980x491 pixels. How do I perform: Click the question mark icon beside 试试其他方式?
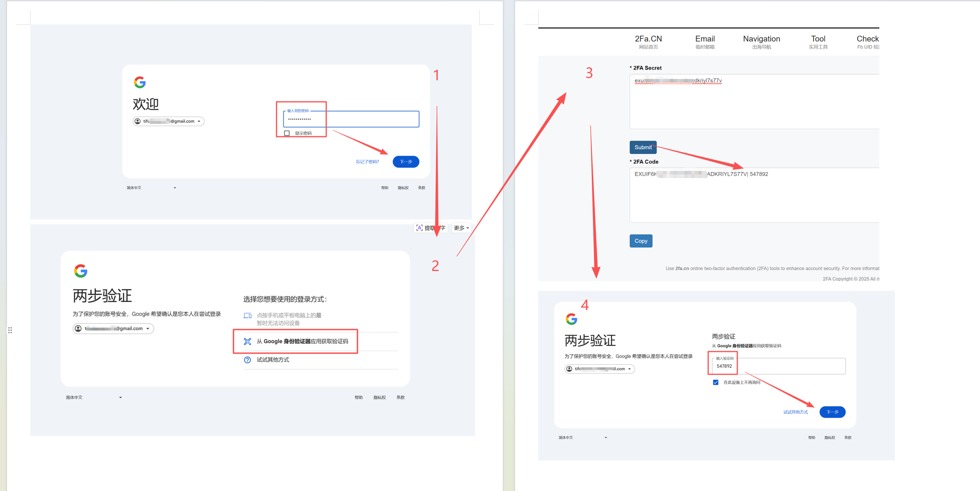tap(247, 360)
